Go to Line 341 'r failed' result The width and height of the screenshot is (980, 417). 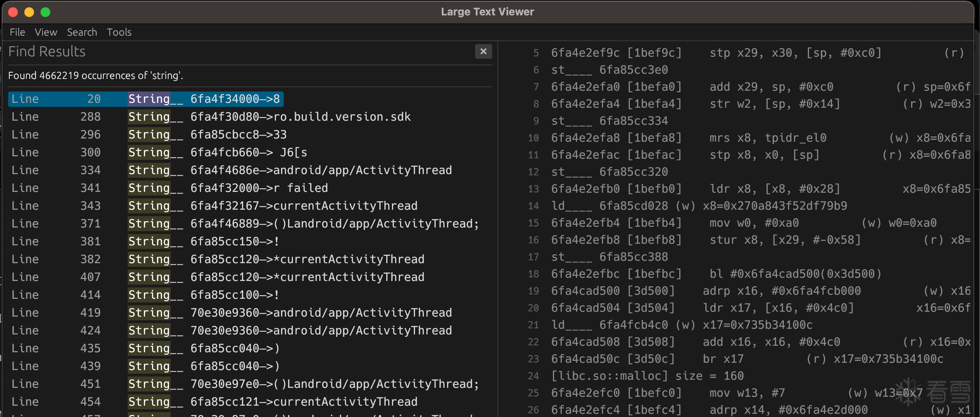tap(228, 188)
